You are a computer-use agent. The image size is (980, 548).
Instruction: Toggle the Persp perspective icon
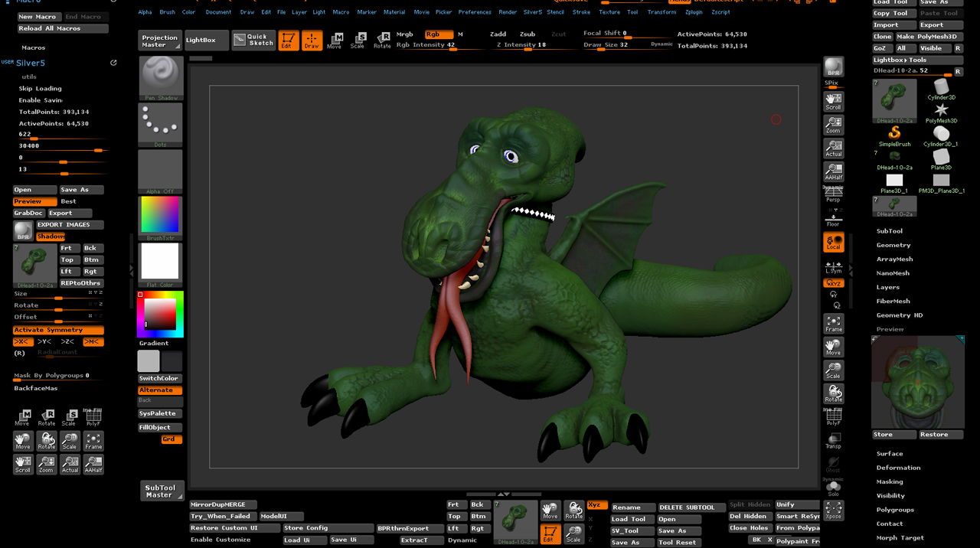point(833,194)
